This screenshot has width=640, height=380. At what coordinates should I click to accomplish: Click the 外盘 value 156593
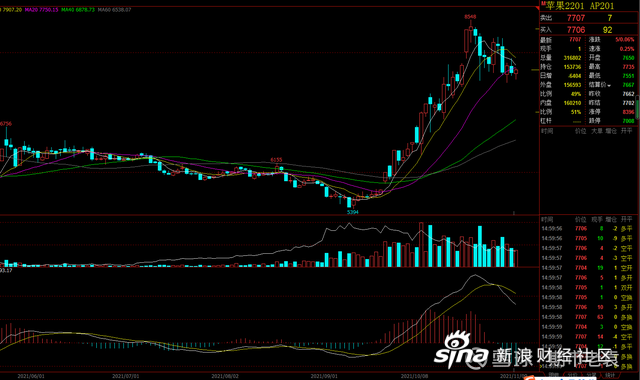point(572,85)
